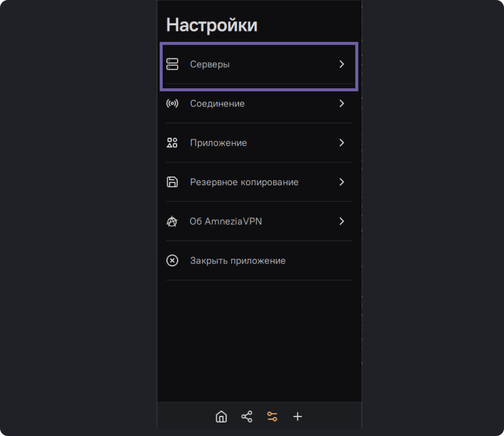Expand Серверы using its chevron arrow
504x436 pixels.
[342, 64]
